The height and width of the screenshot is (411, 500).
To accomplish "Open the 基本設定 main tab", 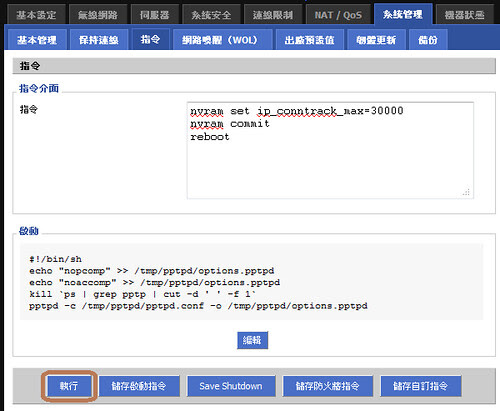I will [x=36, y=15].
